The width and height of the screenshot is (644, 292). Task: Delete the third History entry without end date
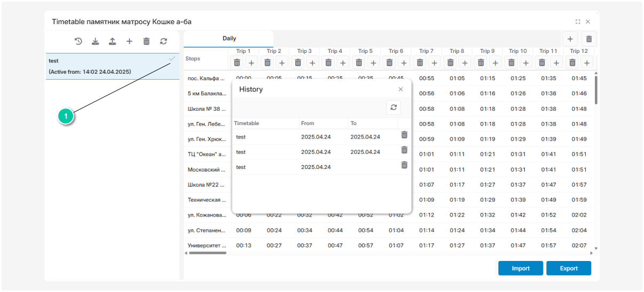click(x=404, y=165)
